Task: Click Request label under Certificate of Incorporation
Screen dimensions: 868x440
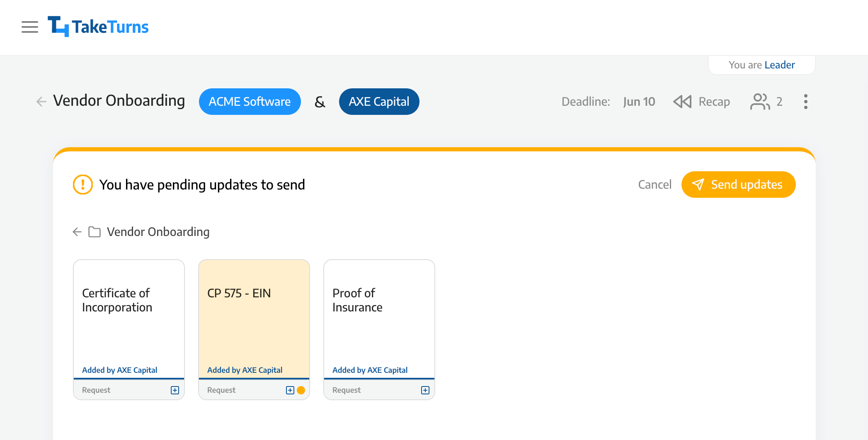Action: (x=96, y=390)
